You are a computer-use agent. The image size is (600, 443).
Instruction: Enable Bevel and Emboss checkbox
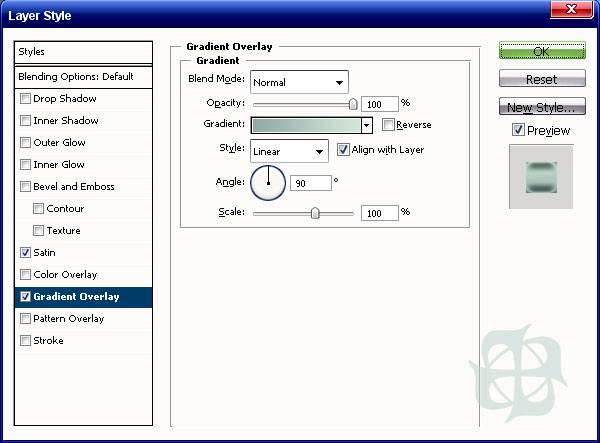click(25, 187)
